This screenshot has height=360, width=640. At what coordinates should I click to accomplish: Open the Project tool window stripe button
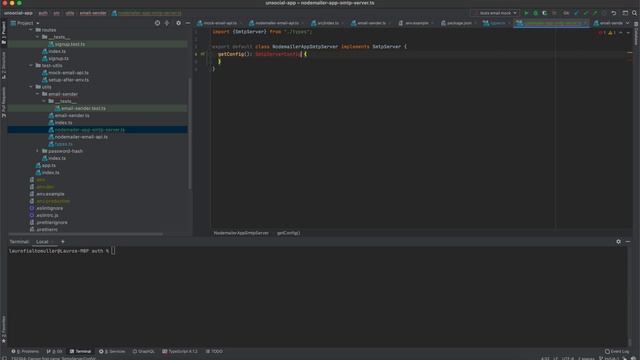click(x=4, y=33)
